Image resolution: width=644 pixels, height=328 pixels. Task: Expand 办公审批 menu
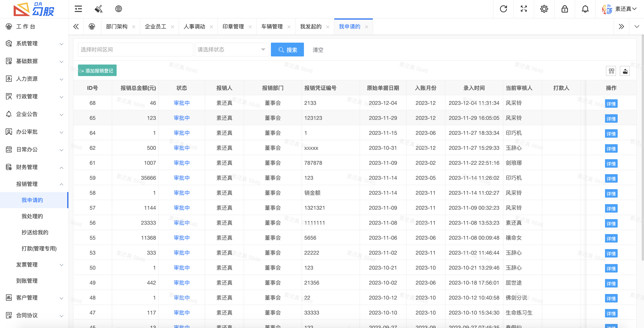(x=34, y=132)
